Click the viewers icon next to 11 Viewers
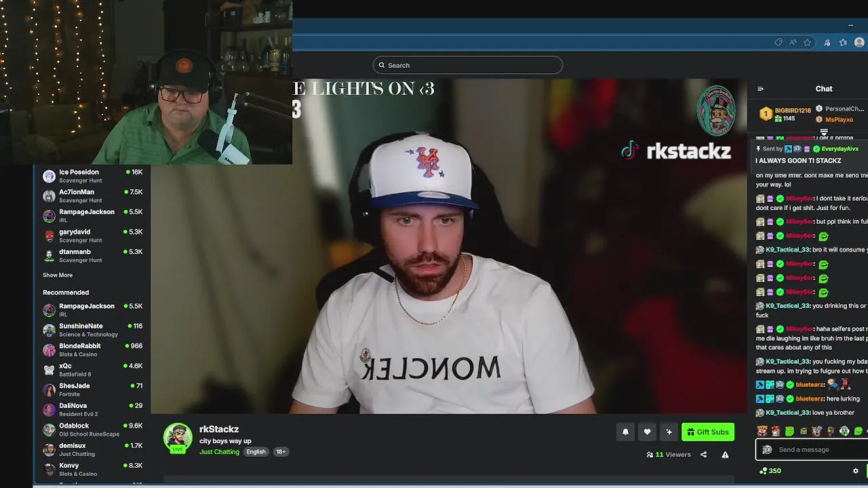 point(650,455)
